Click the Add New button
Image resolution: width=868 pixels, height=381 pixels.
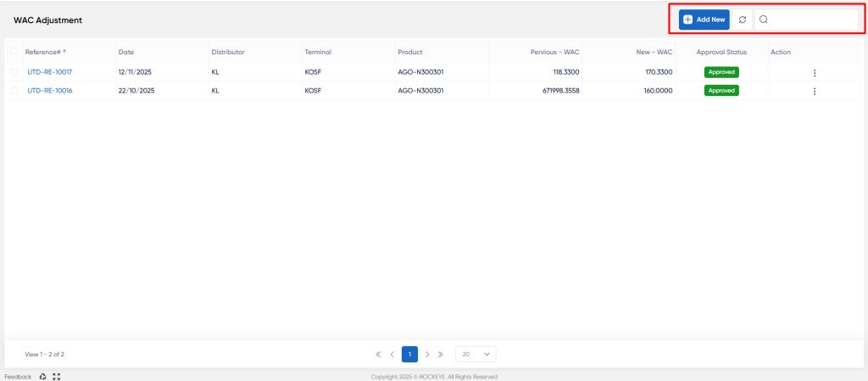(704, 20)
